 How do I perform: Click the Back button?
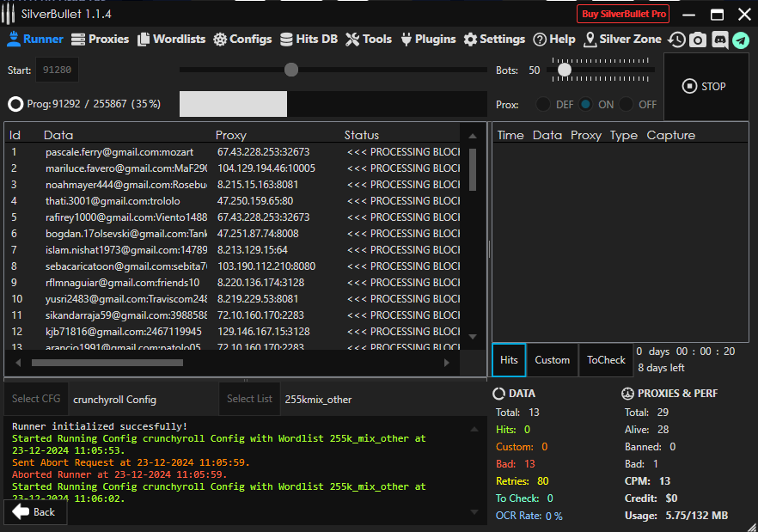coord(34,512)
